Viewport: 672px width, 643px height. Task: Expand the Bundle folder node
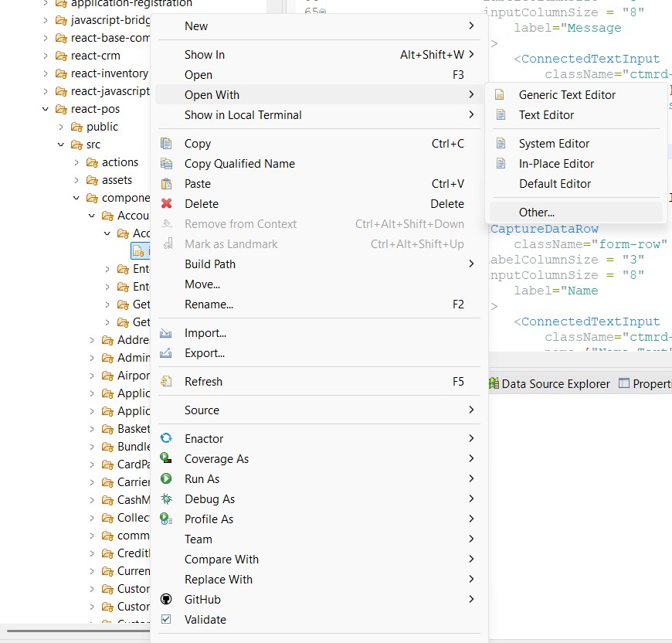coord(92,447)
